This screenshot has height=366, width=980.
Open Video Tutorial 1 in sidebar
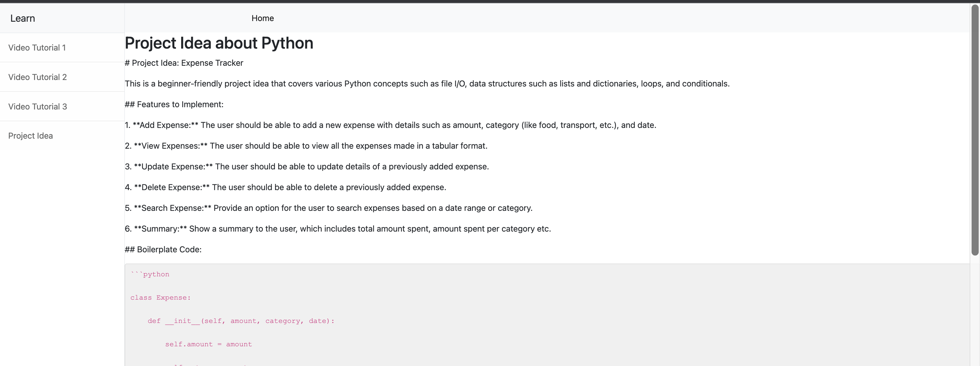point(37,48)
